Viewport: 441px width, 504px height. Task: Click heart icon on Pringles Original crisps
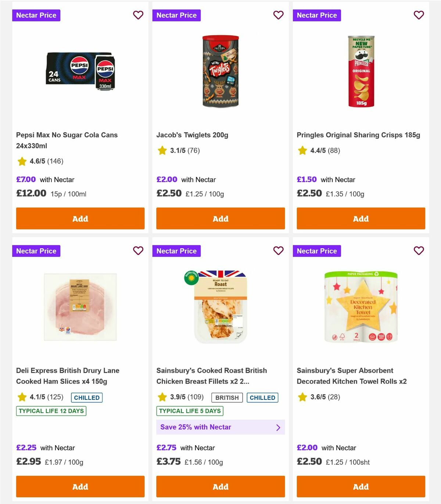coord(419,15)
